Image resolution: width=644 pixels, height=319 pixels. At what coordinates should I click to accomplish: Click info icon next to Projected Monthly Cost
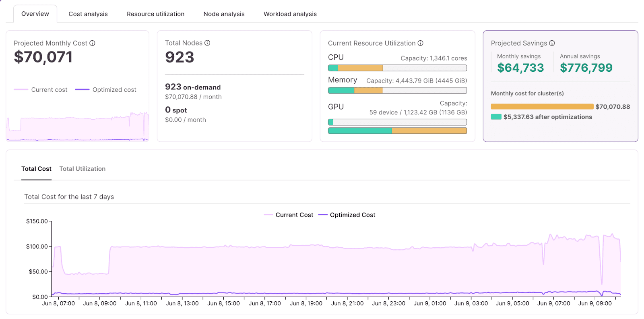tap(92, 43)
